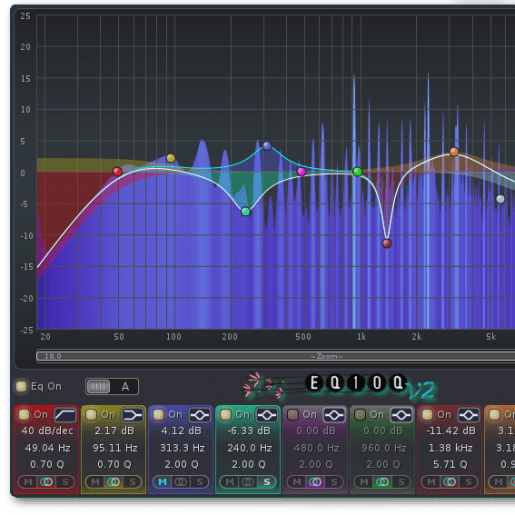Select stereo L/R mode on 480.0 Hz band
The image size is (515, 515).
(x=315, y=482)
